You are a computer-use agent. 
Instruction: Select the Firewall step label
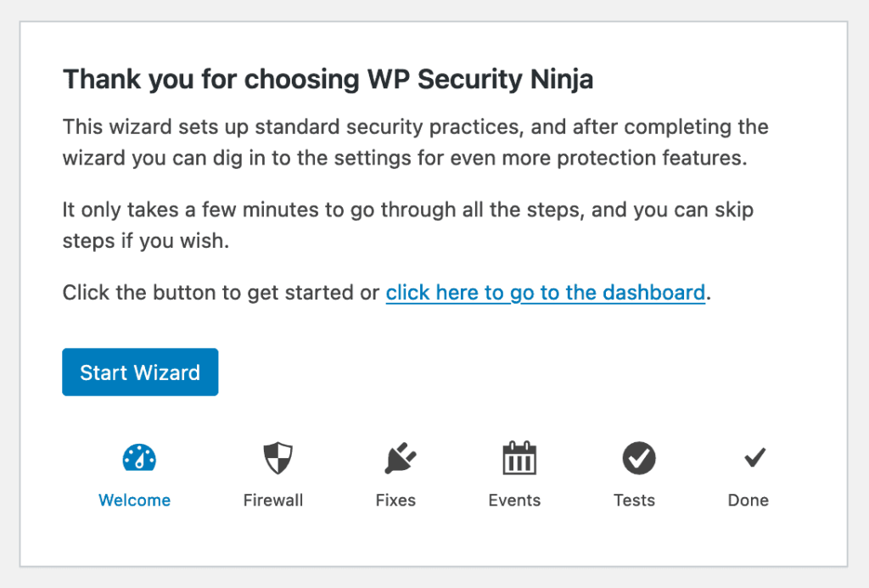coord(273,500)
